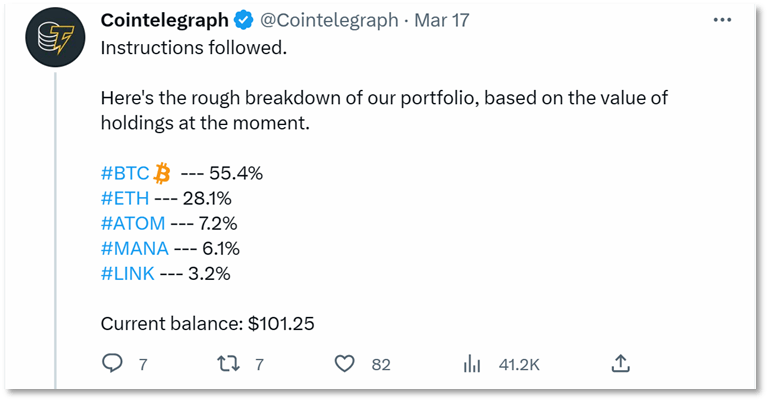Like the tweet with the heart icon
The height and width of the screenshot is (402, 769).
point(348,364)
